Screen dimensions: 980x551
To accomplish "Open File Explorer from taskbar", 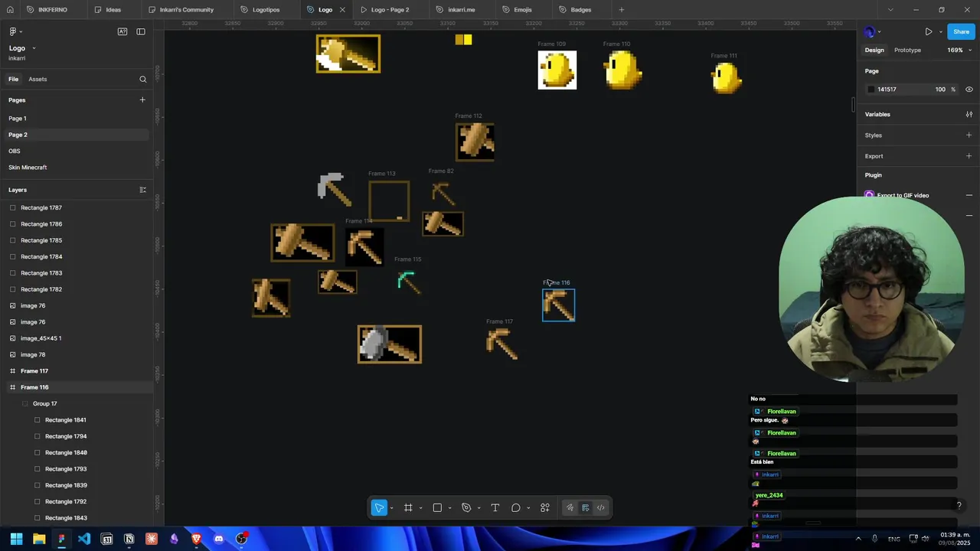I will point(39,539).
